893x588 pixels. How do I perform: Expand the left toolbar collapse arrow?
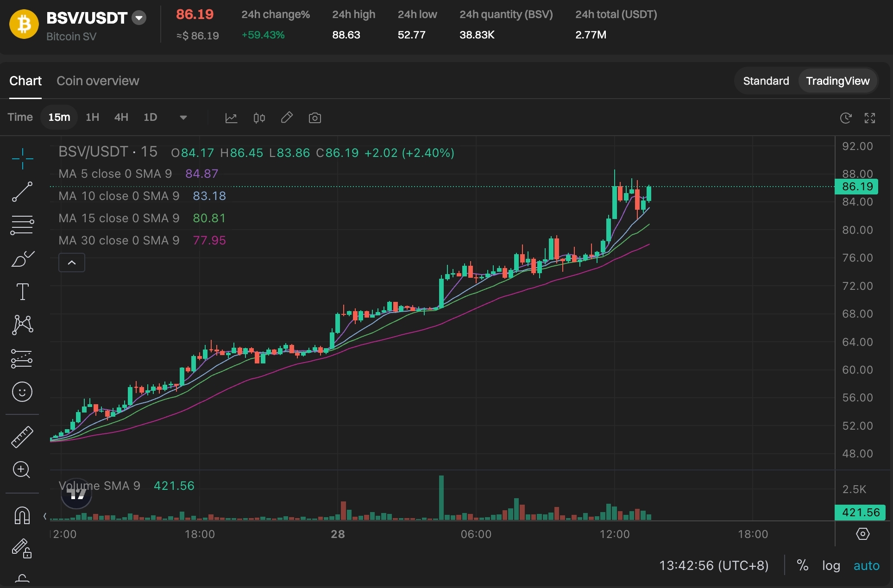(45, 516)
